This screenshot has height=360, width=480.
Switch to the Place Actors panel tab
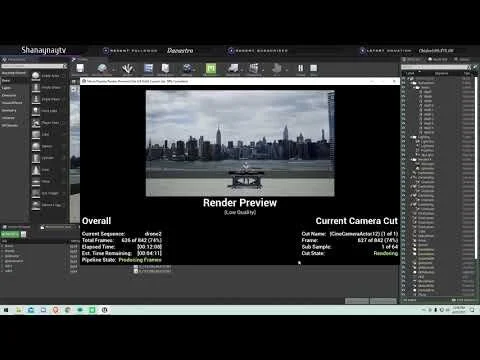[x=15, y=59]
